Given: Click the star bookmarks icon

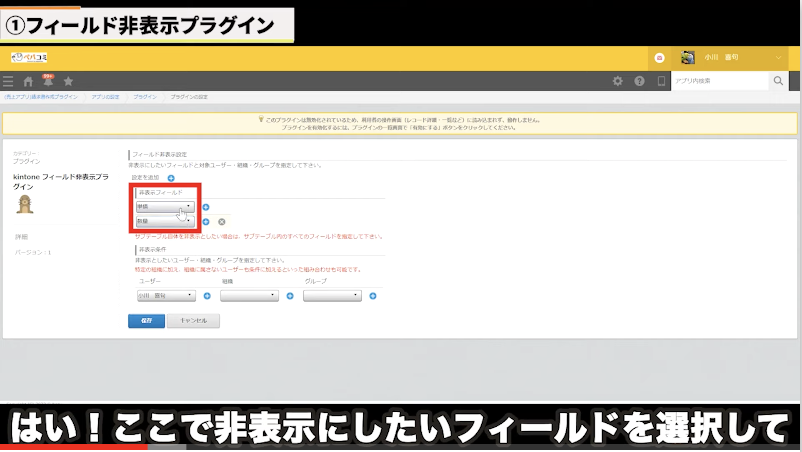Looking at the screenshot, I should pyautogui.click(x=68, y=81).
